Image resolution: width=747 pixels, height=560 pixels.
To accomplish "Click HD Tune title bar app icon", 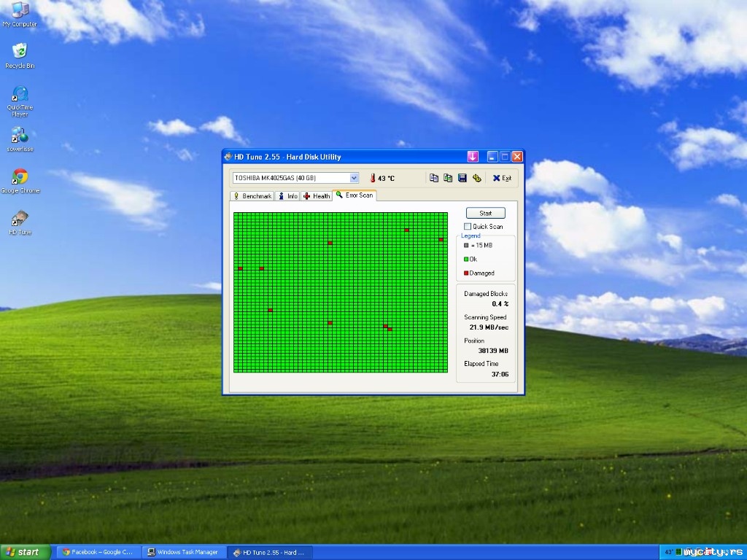I will click(x=228, y=157).
